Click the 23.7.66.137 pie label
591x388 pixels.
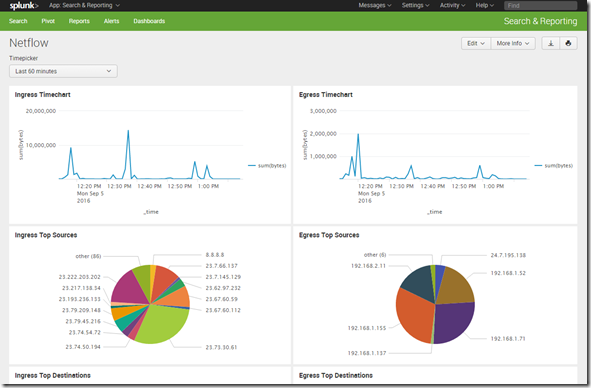pos(222,266)
